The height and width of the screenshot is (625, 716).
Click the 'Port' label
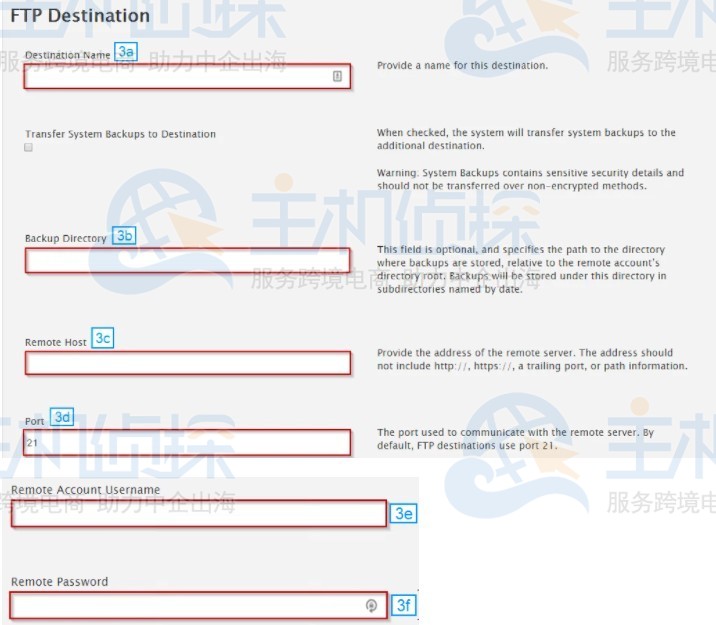(35, 421)
